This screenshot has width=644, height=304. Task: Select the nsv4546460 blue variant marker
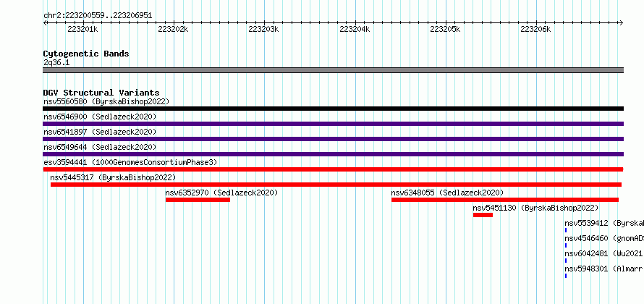click(566, 245)
